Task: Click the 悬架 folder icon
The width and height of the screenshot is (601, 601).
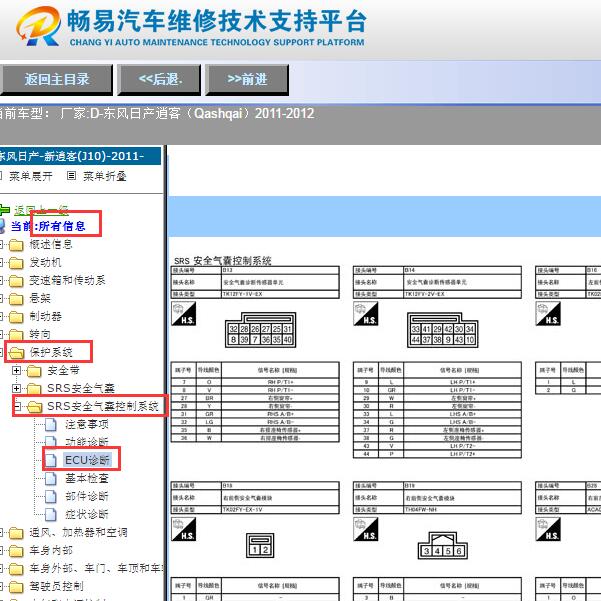Action: click(x=16, y=299)
